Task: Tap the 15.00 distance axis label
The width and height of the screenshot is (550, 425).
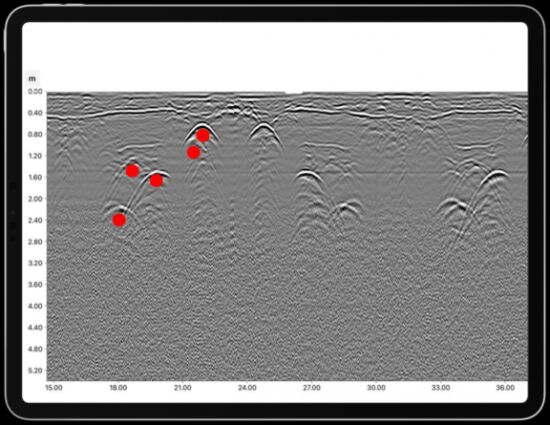Action: [x=54, y=388]
